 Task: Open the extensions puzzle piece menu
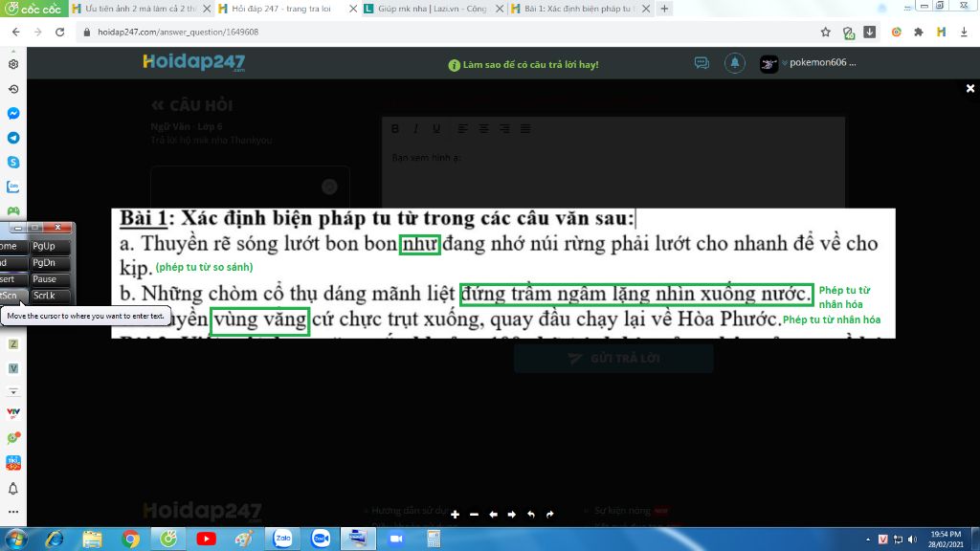tap(918, 32)
